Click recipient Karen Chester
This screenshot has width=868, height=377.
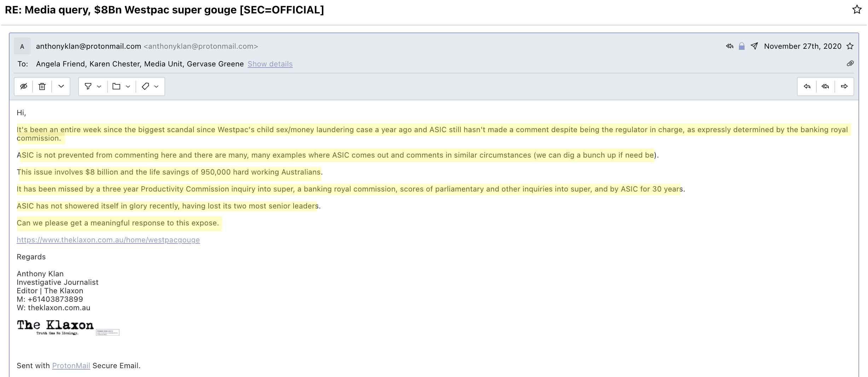[115, 64]
